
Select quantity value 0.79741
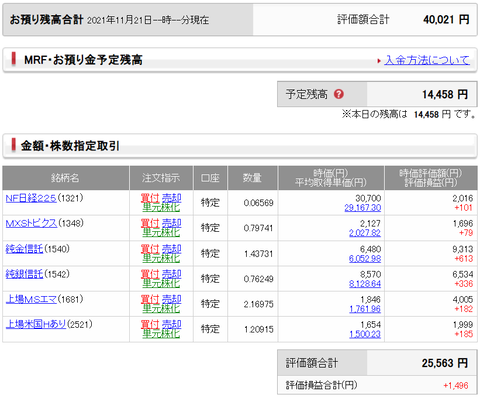(x=258, y=228)
